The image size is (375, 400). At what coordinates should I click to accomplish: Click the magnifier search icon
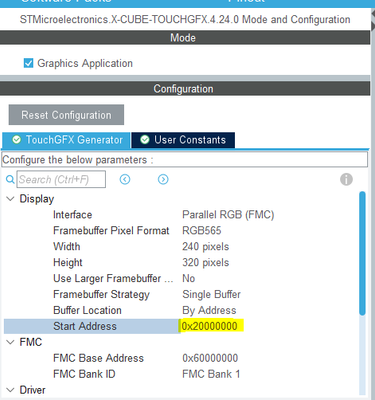pyautogui.click(x=10, y=179)
